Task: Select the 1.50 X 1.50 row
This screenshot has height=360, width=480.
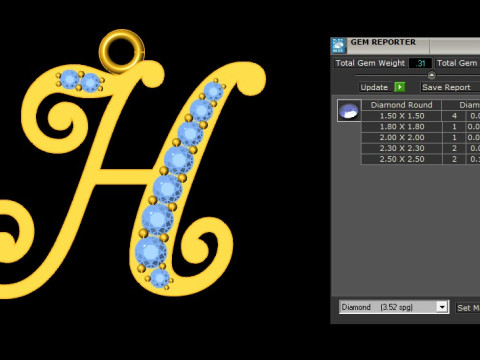Action: coord(421,116)
